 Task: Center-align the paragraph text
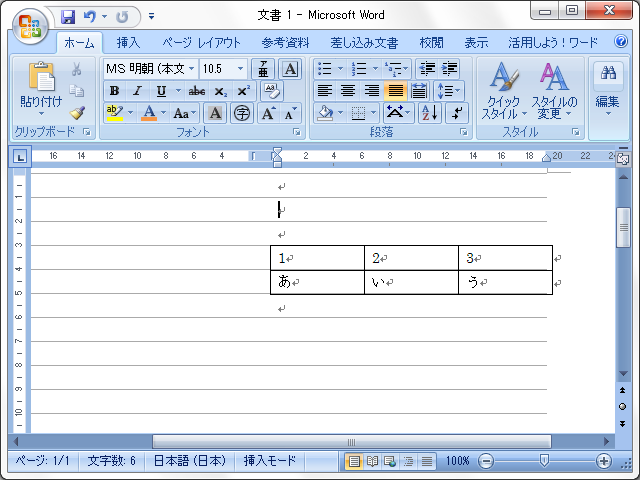tap(348, 91)
